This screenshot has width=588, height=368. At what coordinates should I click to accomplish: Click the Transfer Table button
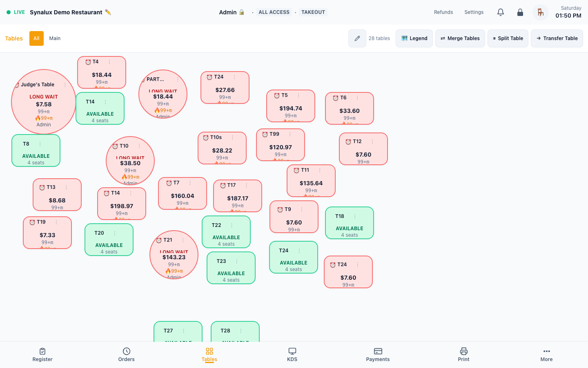[x=557, y=38]
